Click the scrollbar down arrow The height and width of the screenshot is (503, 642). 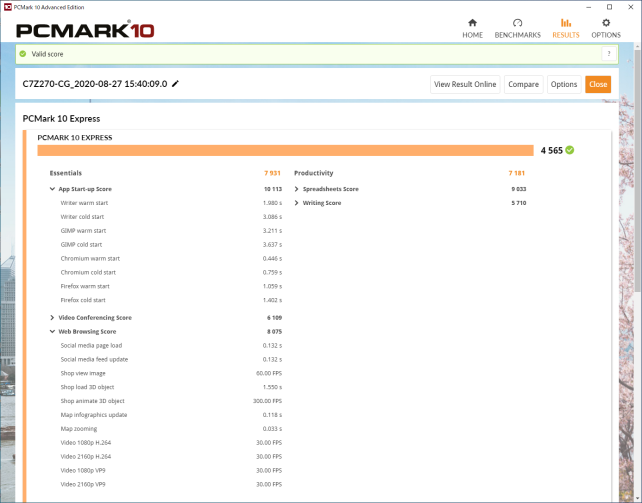pos(637,498)
